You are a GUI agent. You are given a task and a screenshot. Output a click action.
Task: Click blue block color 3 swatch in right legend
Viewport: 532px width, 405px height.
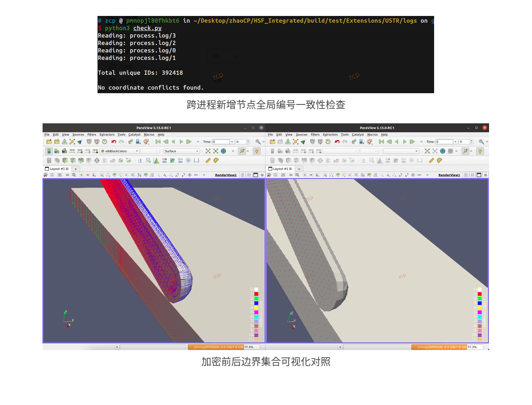480,303
